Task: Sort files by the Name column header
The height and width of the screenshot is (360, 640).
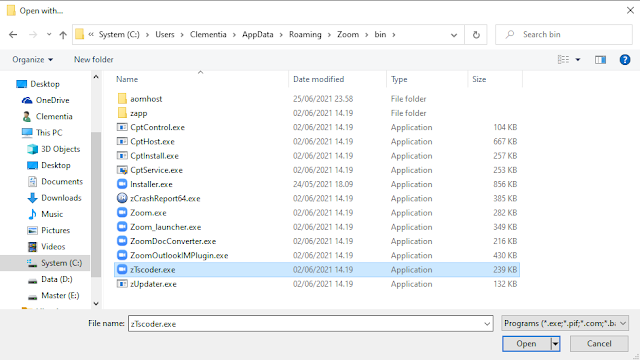Action: (x=127, y=79)
